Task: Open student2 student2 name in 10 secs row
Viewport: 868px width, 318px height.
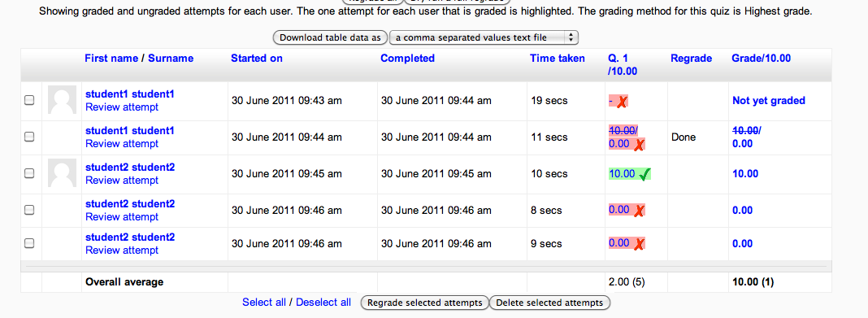Action: click(129, 168)
